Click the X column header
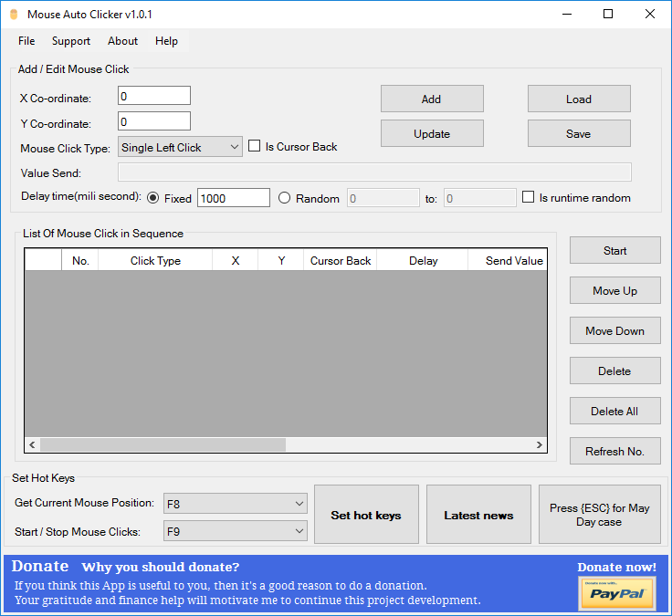Screen dimensions: 672x616 pyautogui.click(x=236, y=260)
